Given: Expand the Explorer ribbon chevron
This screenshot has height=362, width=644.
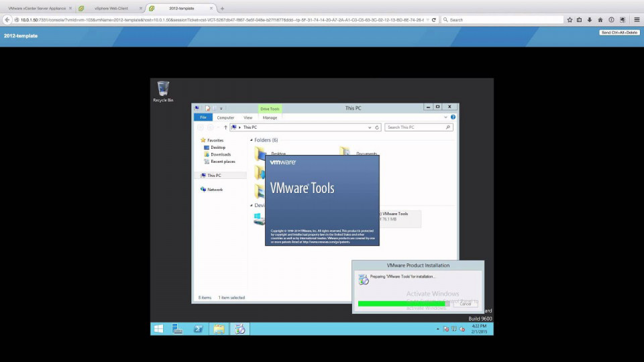Looking at the screenshot, I should pyautogui.click(x=445, y=117).
